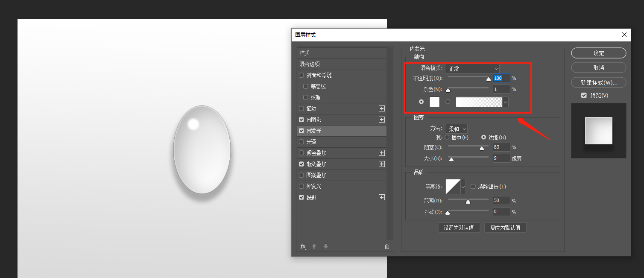Select the 外发光 effect row
Viewport: 644px width, 278px height.
342,186
